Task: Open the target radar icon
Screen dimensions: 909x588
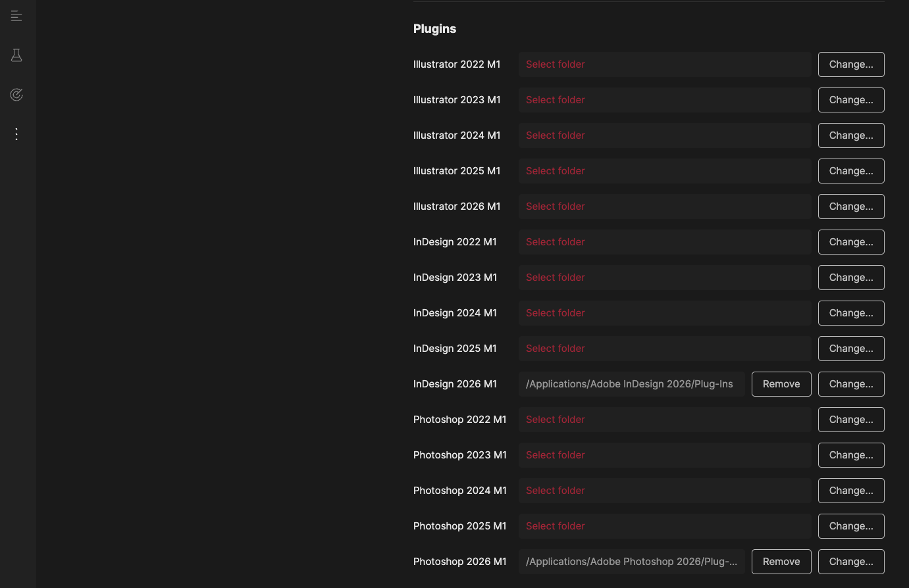Action: [16, 95]
